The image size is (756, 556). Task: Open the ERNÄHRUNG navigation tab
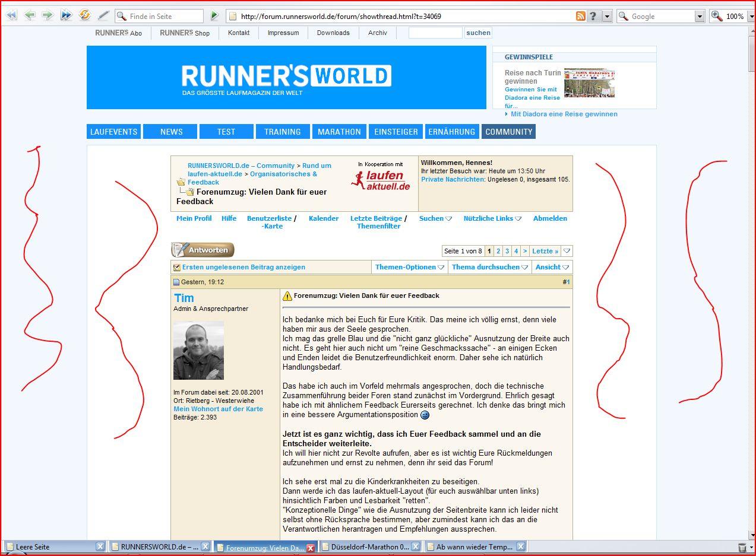click(x=452, y=132)
